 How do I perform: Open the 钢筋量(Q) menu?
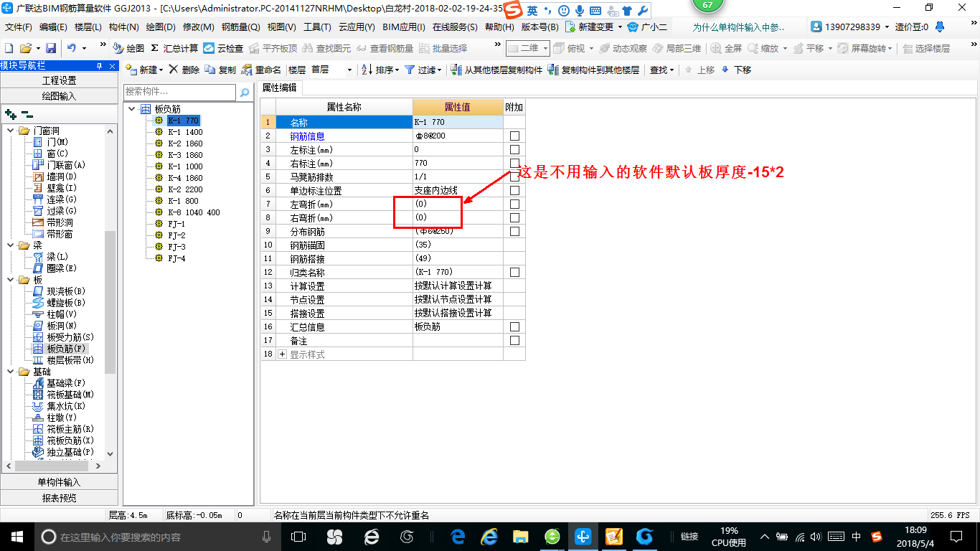tap(240, 27)
